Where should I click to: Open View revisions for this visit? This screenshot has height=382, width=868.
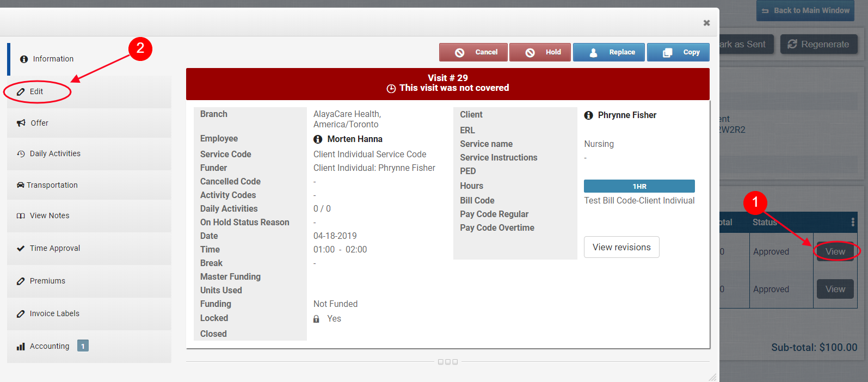coord(621,247)
